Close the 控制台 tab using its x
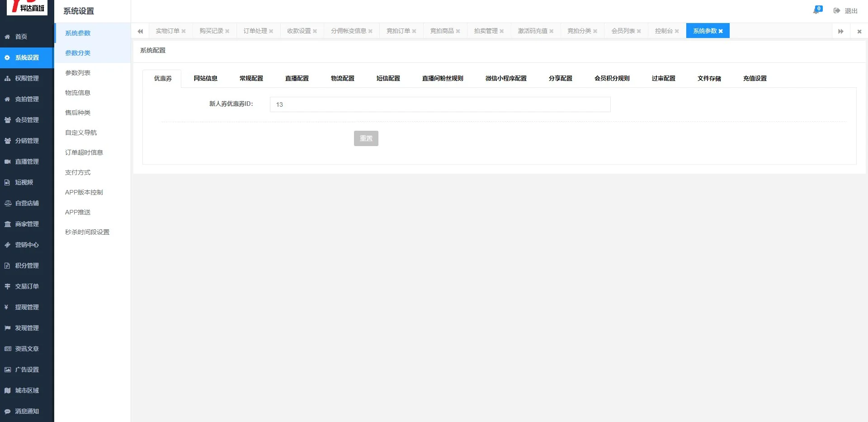This screenshot has height=422, width=868. click(x=677, y=31)
